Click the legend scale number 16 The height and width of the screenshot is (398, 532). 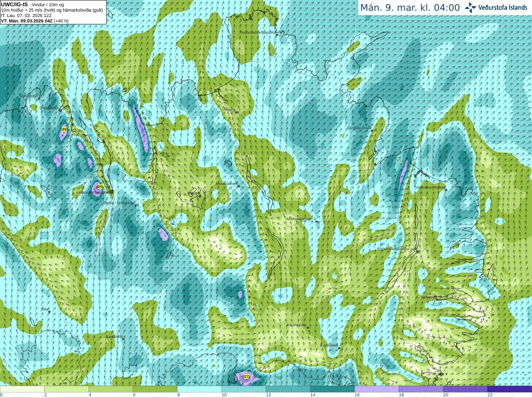click(357, 395)
